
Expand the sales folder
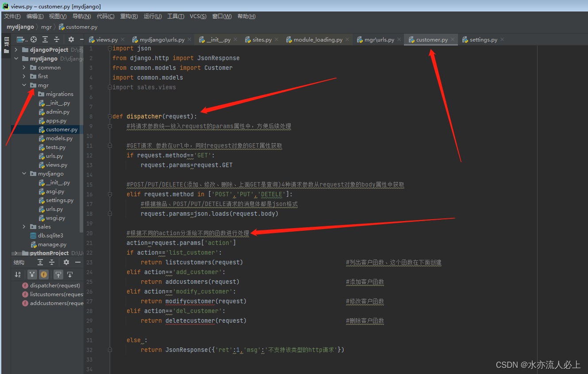24,227
